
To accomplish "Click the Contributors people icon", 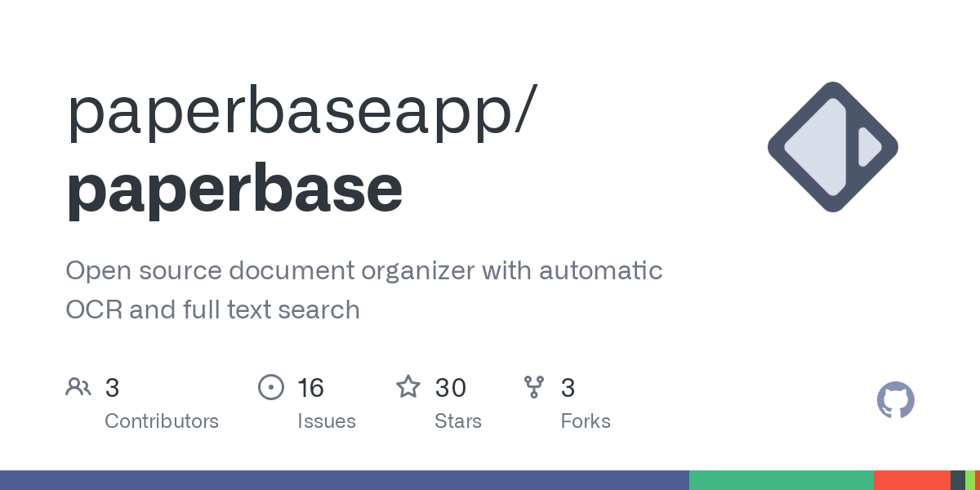I will [78, 386].
